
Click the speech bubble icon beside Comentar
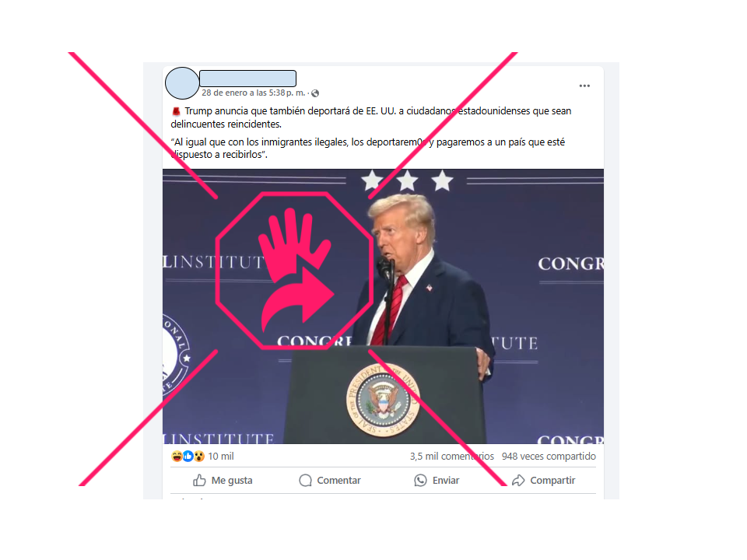pos(305,480)
